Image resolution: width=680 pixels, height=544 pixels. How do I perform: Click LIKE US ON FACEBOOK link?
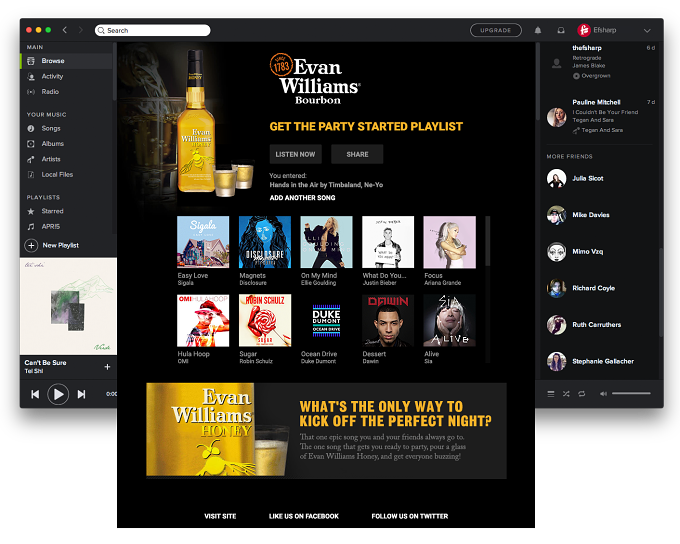click(304, 516)
